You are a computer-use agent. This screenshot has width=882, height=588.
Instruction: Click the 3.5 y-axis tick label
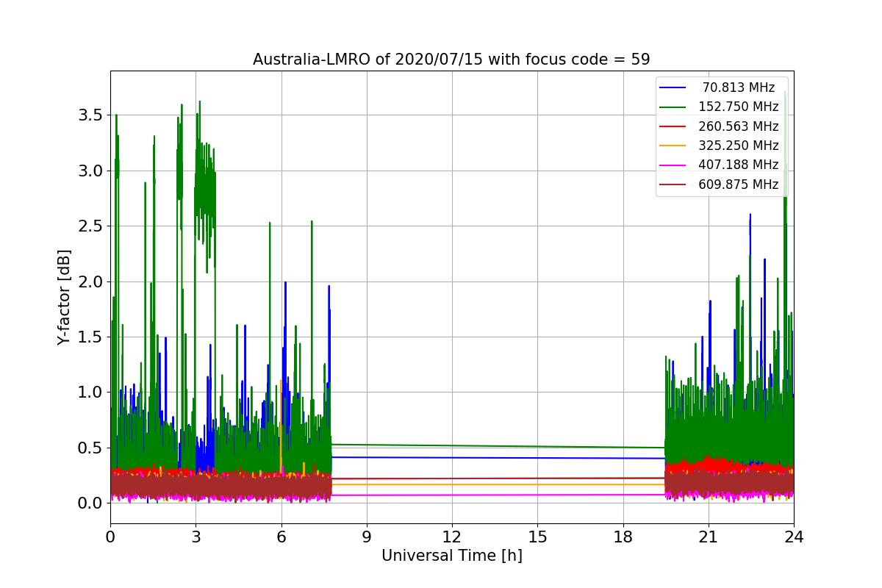point(91,115)
